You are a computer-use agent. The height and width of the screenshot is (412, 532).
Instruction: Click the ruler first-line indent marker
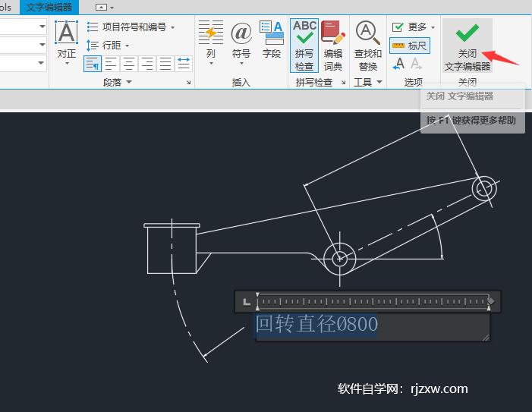(x=257, y=295)
